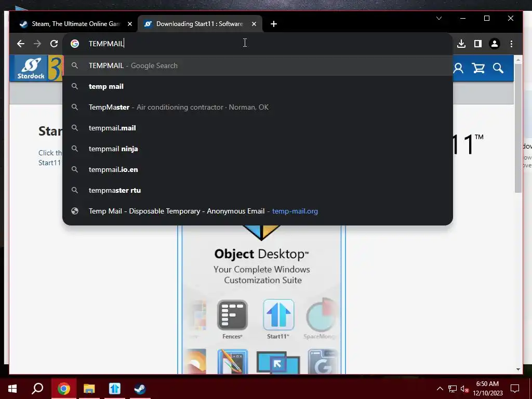Pick the 'tempmail.mail' suggestion
This screenshot has width=532, height=399.
pyautogui.click(x=258, y=128)
